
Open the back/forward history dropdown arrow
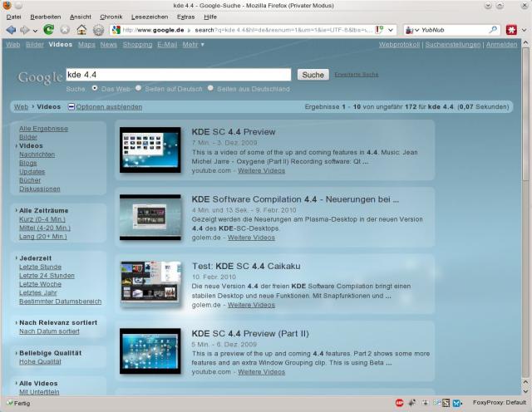[35, 31]
